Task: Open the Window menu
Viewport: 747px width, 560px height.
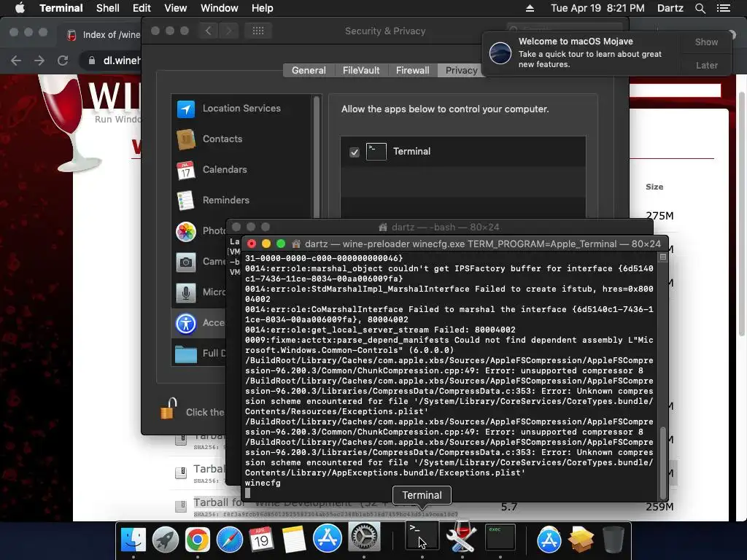Action: coord(219,8)
